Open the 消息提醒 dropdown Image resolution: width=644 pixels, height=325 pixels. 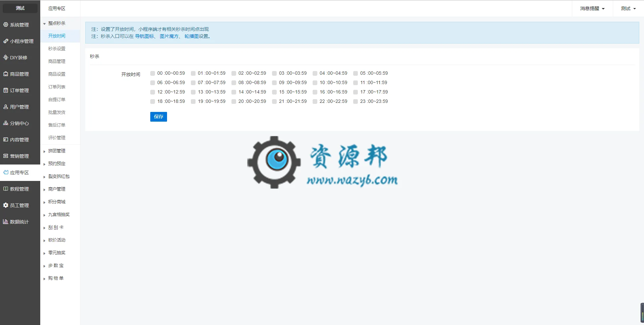tap(592, 8)
